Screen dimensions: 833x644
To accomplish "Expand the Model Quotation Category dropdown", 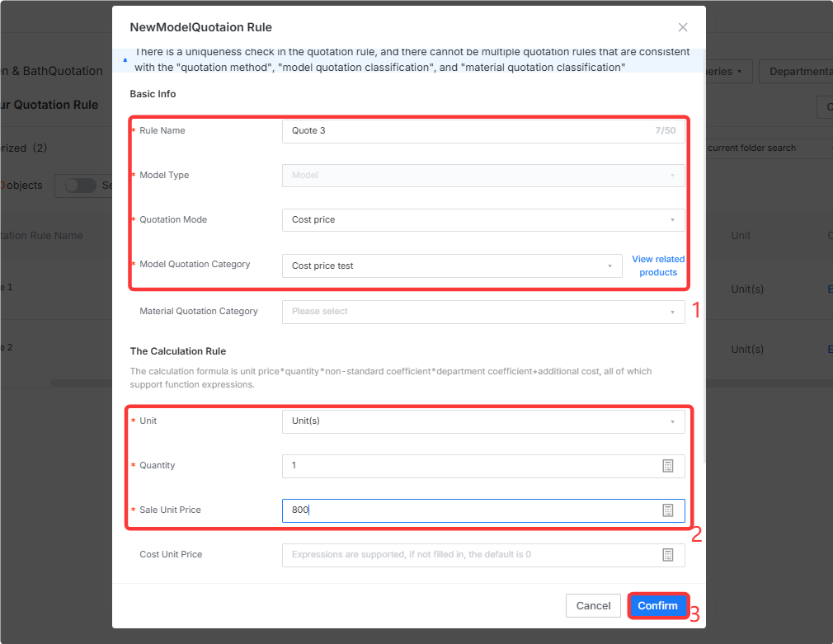I will (452, 266).
